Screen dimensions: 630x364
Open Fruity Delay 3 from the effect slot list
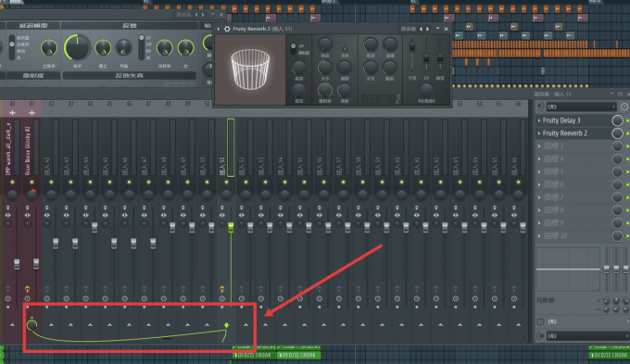561,120
